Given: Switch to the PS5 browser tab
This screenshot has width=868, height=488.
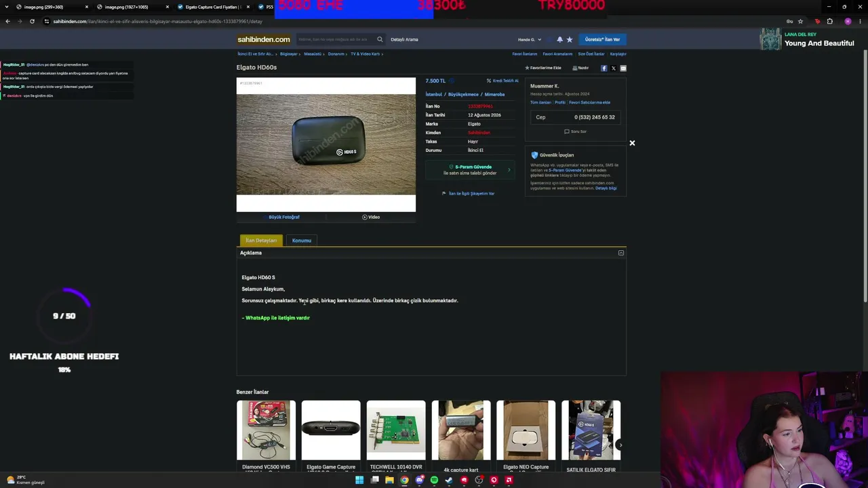Looking at the screenshot, I should click(x=266, y=7).
